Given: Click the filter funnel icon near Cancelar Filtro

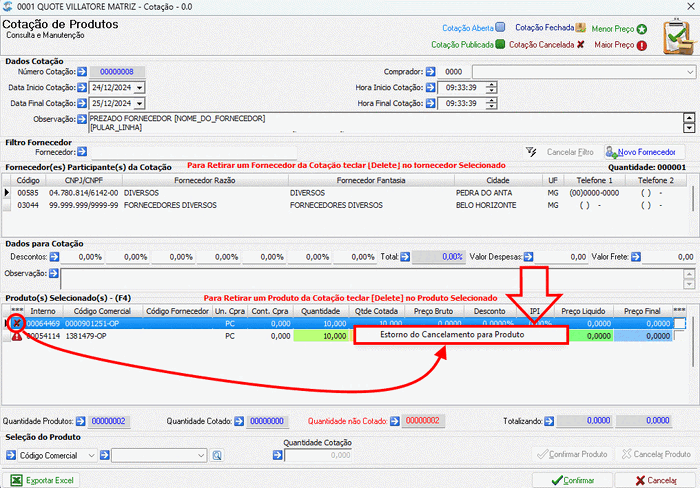Looking at the screenshot, I should tap(531, 152).
